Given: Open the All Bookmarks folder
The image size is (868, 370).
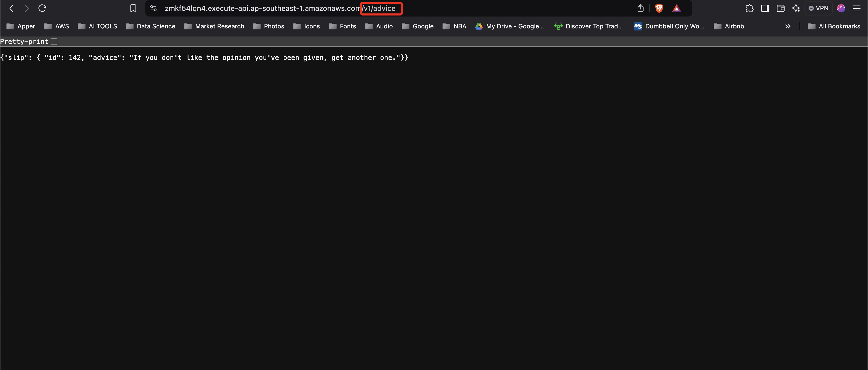Looking at the screenshot, I should [x=834, y=26].
